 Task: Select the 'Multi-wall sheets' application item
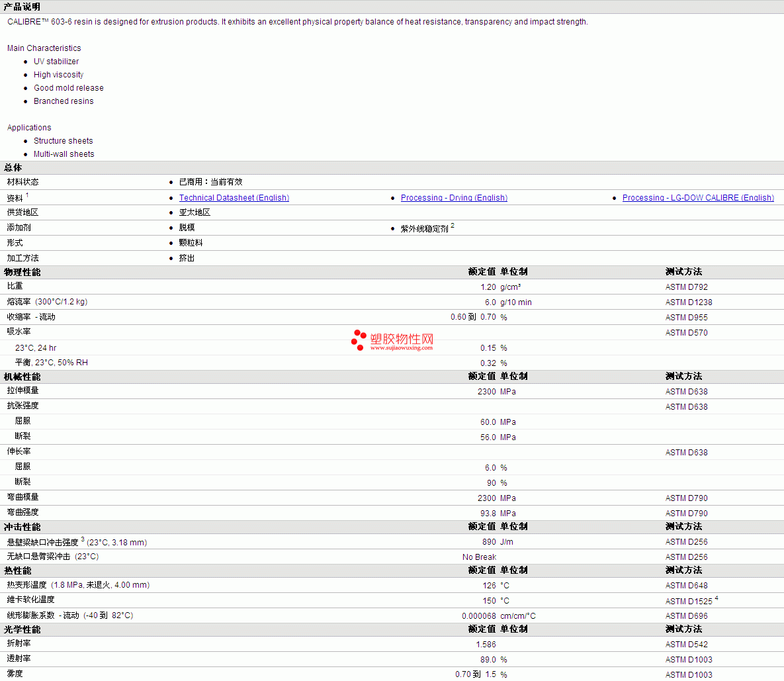pos(64,154)
